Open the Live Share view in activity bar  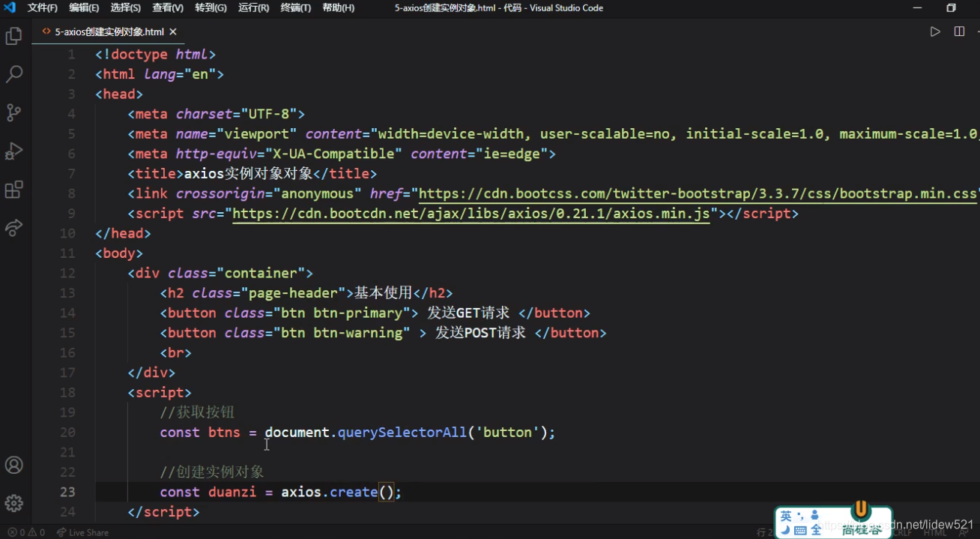[x=13, y=227]
